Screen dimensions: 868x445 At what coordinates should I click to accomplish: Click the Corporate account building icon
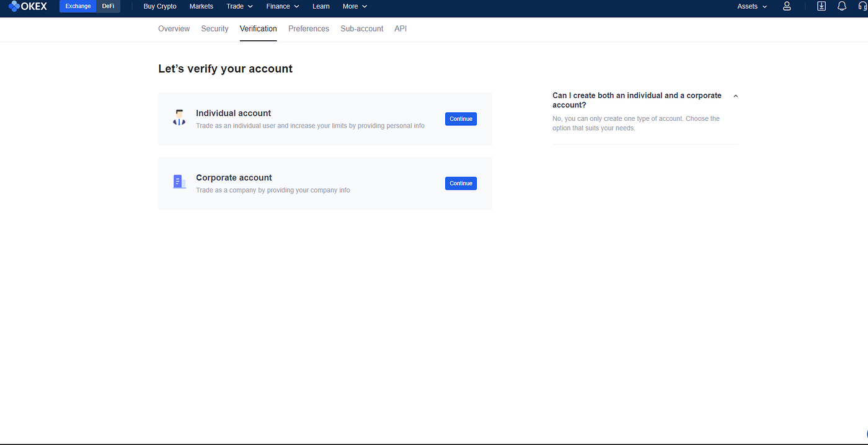(179, 182)
